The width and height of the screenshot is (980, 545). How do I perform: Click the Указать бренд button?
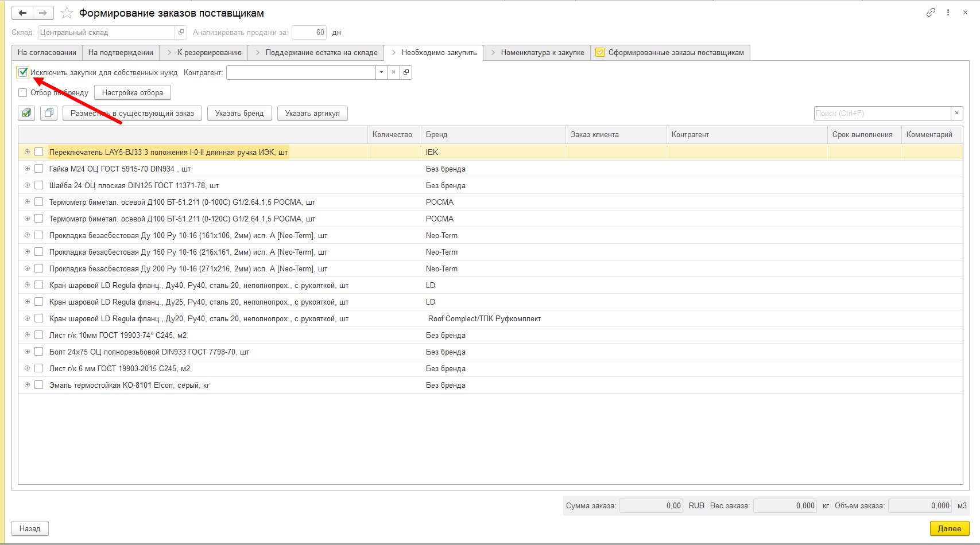[x=239, y=113]
